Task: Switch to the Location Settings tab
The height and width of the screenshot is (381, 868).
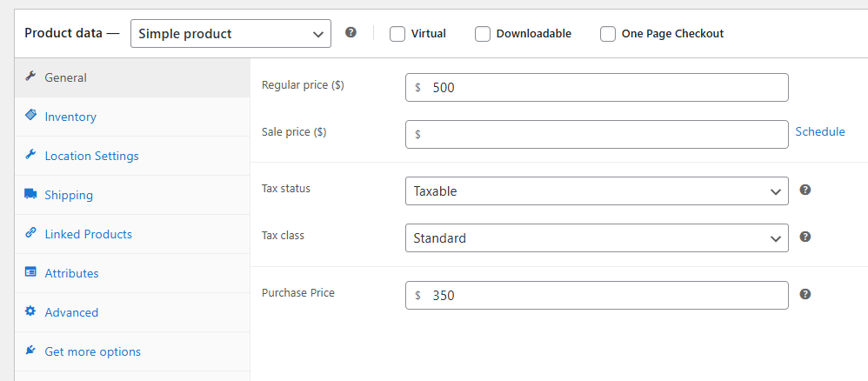Action: [91, 156]
